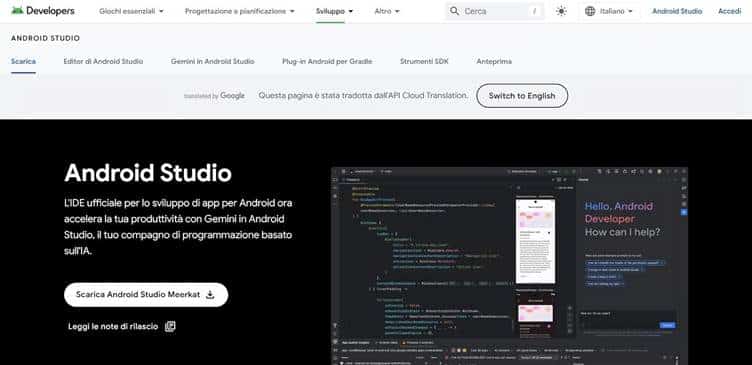Select the Anteprima tab
752x365 pixels.
click(x=494, y=61)
